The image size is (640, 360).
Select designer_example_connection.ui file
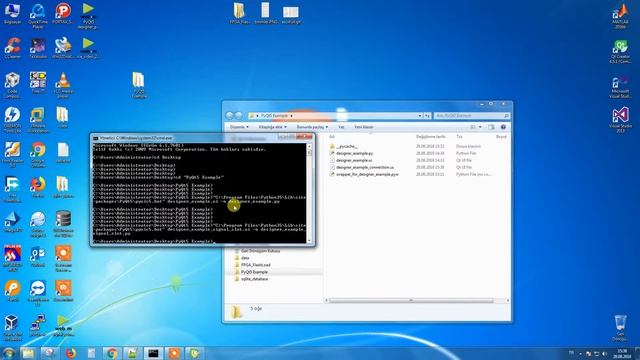(x=364, y=167)
